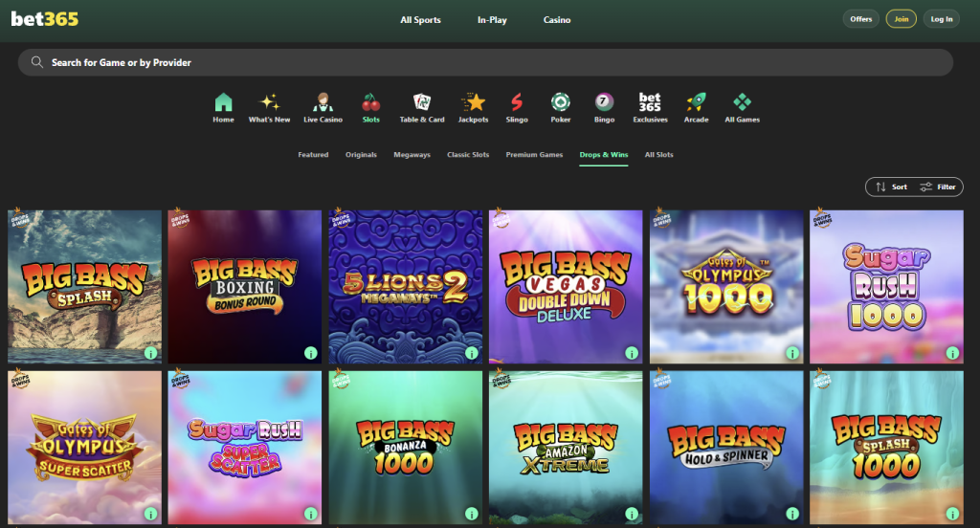Show info for Gates of Olympus 1000
This screenshot has width=980, height=528.
[792, 353]
